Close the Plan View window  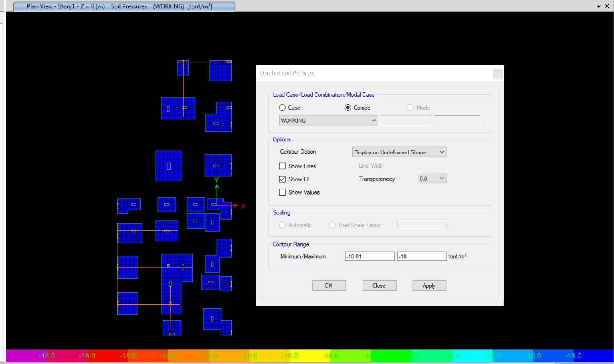click(607, 6)
